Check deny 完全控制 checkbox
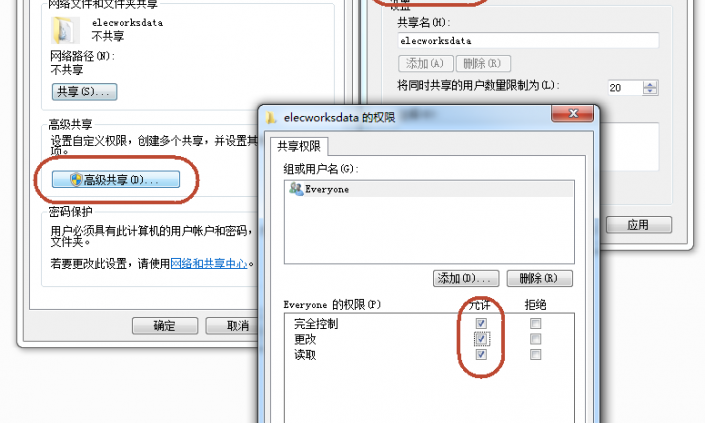This screenshot has height=423, width=705. tap(535, 323)
